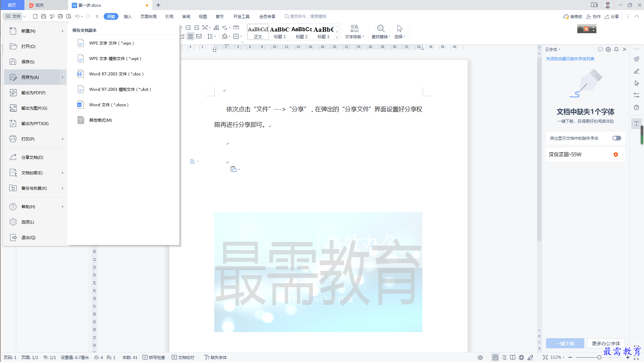Toggle 突出显示文档中的缺失字体 switch
The height and width of the screenshot is (362, 644).
616,138
